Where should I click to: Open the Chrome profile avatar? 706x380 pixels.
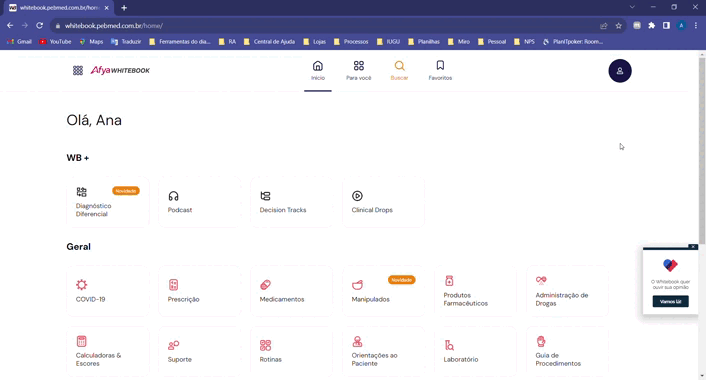[681, 26]
